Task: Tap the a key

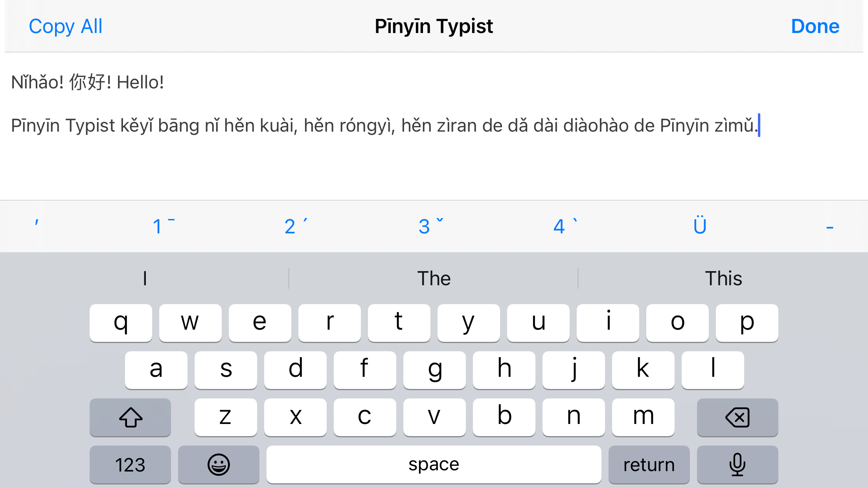Action: [156, 370]
